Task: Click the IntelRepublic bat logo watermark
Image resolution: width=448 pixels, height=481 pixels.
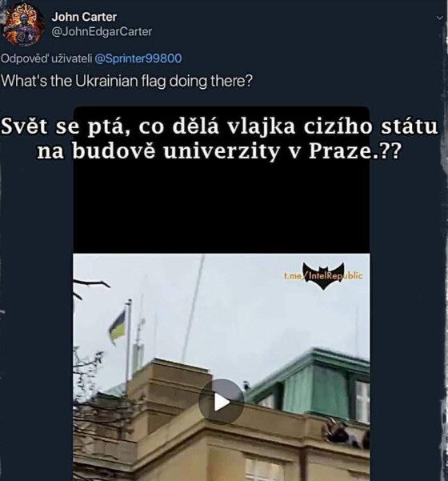Action: pos(323,276)
